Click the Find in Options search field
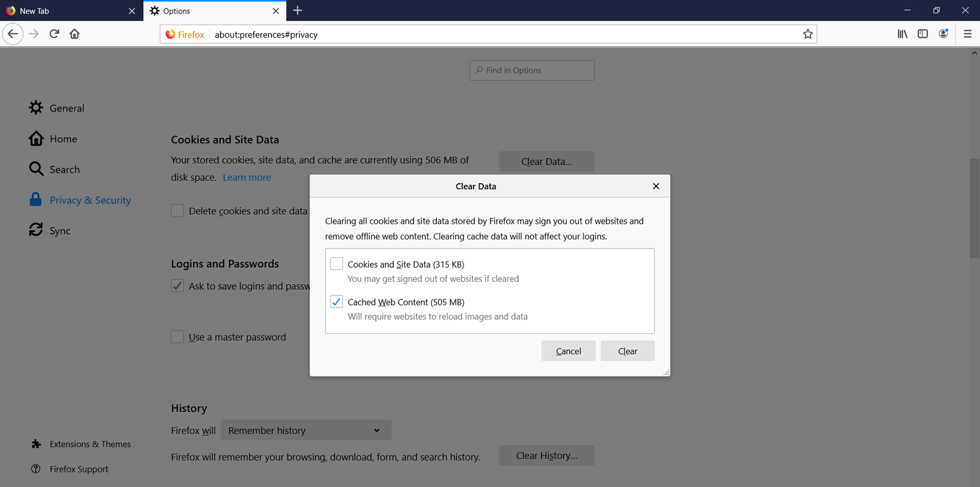The image size is (980, 487). (x=532, y=70)
